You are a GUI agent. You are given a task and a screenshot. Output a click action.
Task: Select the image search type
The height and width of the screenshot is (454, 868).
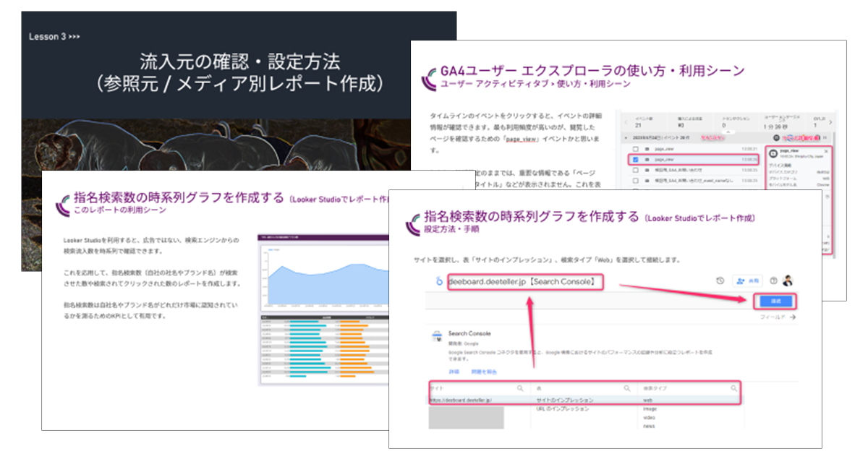[650, 408]
